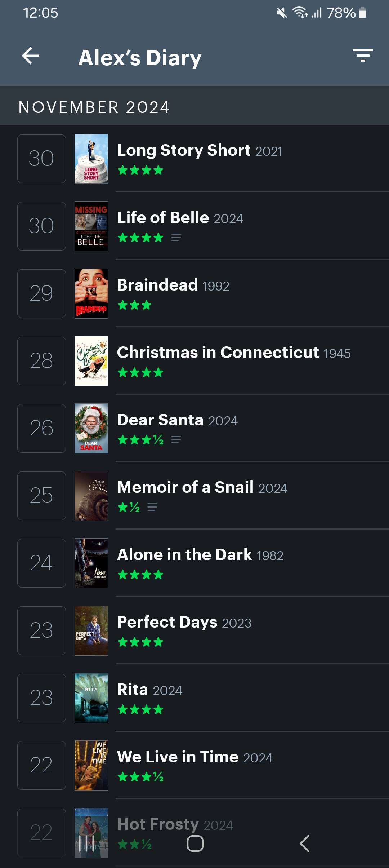This screenshot has height=868, width=389.
Task: Open review icon for Dear Santa
Action: [x=176, y=440]
